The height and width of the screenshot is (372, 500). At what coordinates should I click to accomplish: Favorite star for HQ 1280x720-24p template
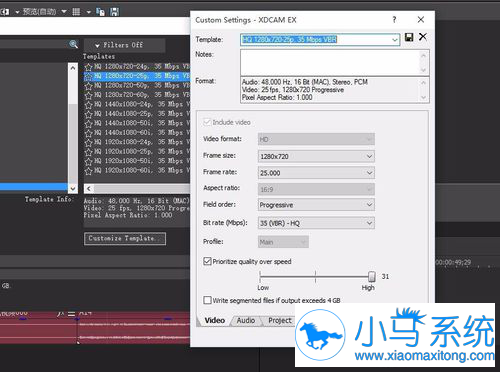(88, 67)
